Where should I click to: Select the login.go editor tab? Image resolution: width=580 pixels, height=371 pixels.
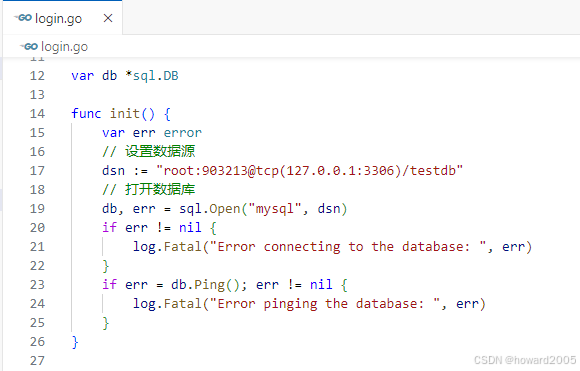pos(63,18)
